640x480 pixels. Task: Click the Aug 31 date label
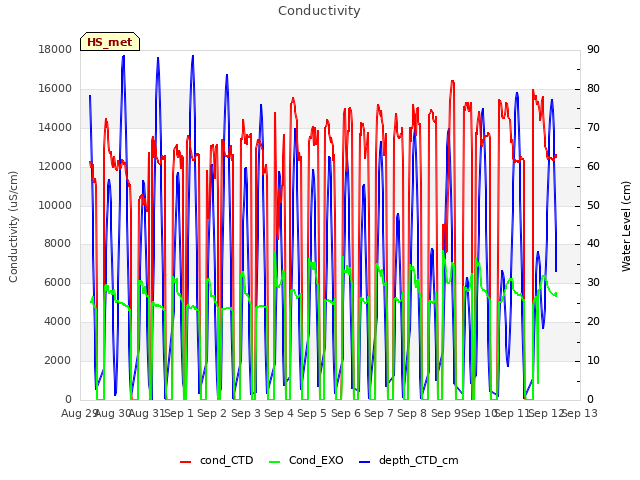click(147, 413)
